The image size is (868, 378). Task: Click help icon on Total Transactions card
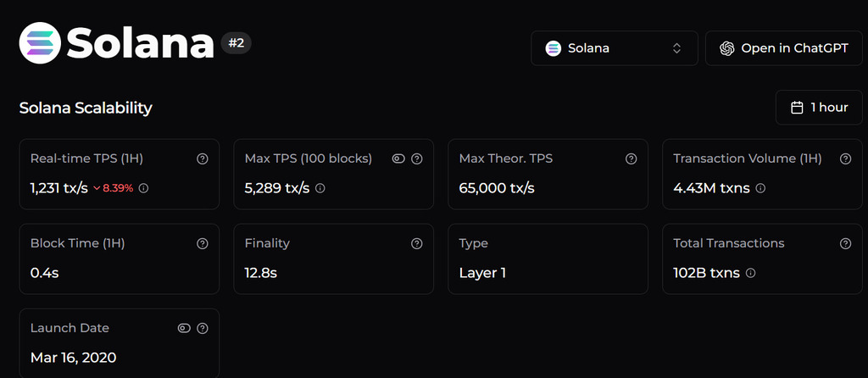tap(845, 243)
